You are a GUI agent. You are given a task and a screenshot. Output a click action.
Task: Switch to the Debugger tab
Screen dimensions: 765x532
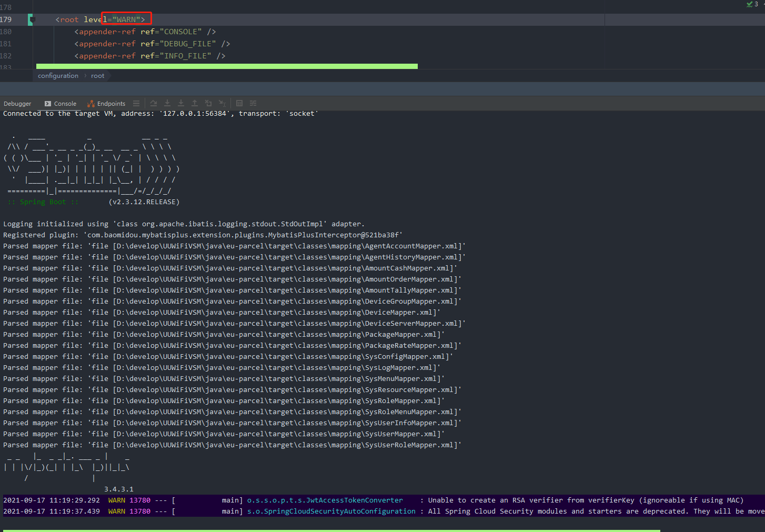(x=17, y=103)
